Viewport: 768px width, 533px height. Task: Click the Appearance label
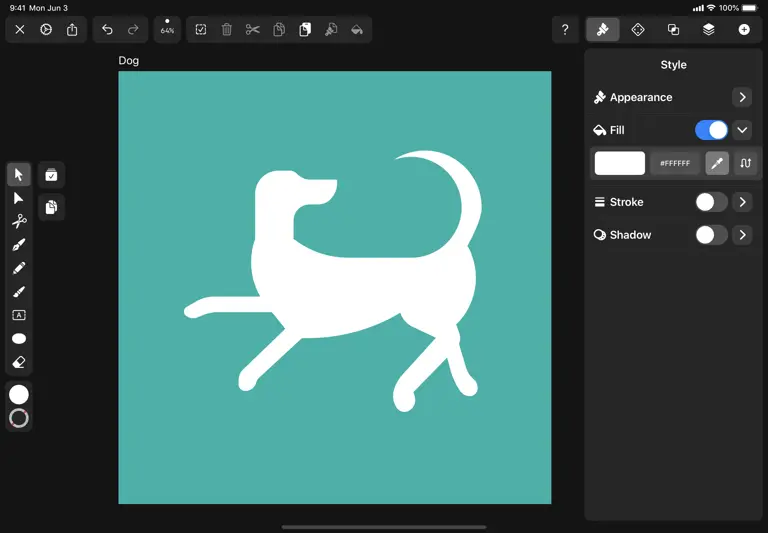coord(641,97)
